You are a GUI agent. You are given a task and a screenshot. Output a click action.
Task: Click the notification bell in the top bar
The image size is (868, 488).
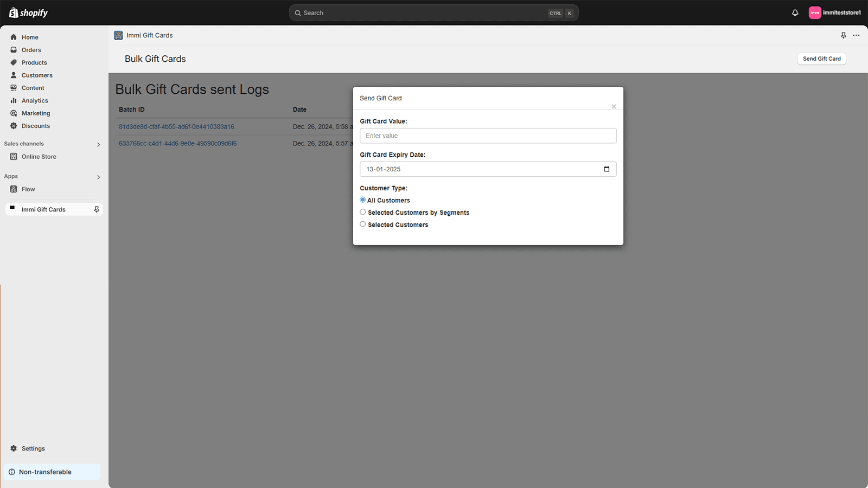(x=794, y=12)
